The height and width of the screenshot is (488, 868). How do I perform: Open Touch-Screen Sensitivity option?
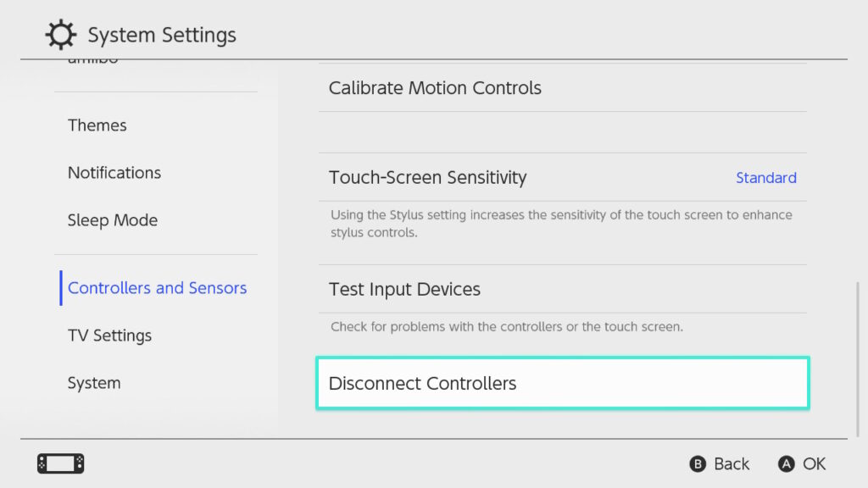[563, 178]
